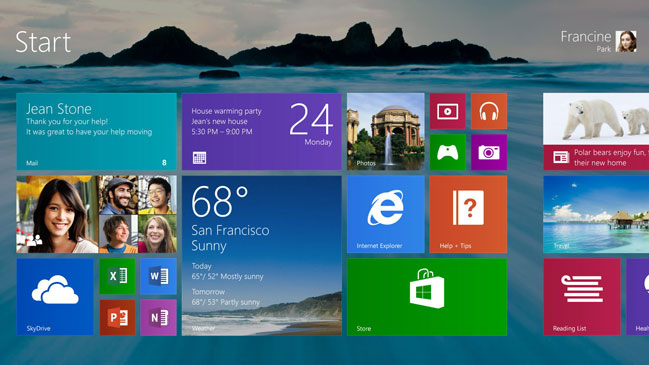Open the Reading List tile

pos(582,297)
